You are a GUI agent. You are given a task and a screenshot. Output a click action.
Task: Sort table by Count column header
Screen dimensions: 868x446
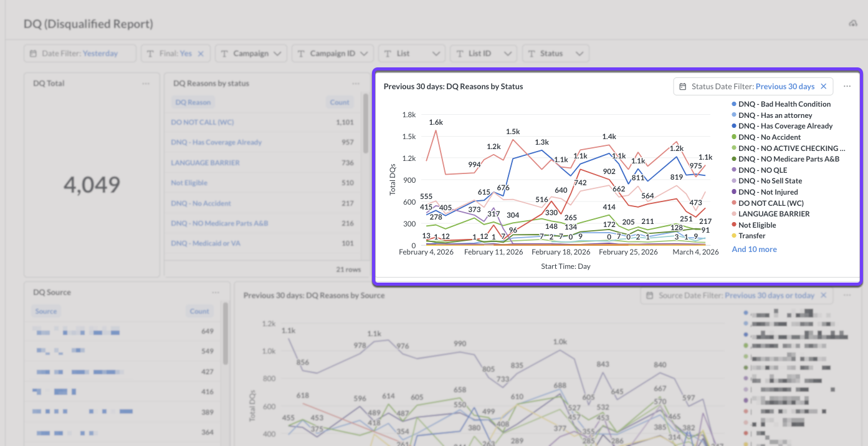[340, 102]
